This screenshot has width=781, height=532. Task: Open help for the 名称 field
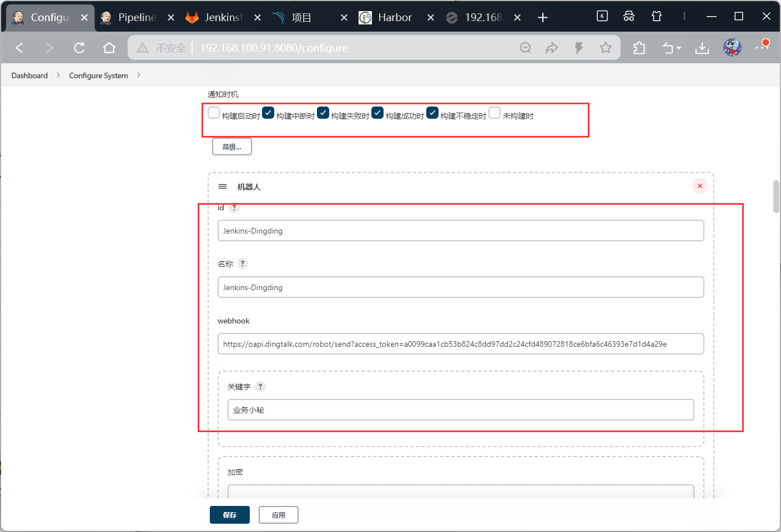click(243, 264)
